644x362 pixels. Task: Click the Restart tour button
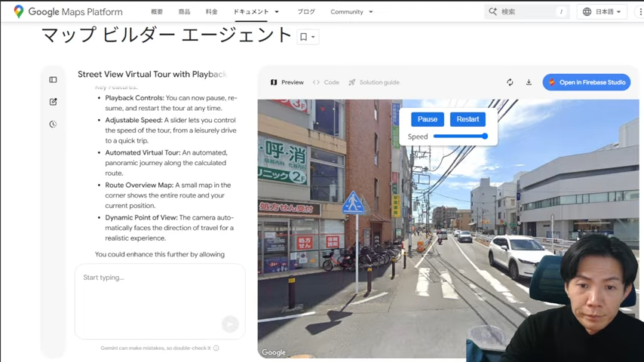click(468, 119)
